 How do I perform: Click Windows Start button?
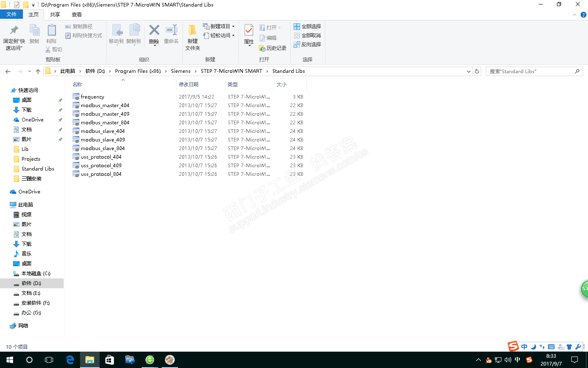pyautogui.click(x=10, y=360)
